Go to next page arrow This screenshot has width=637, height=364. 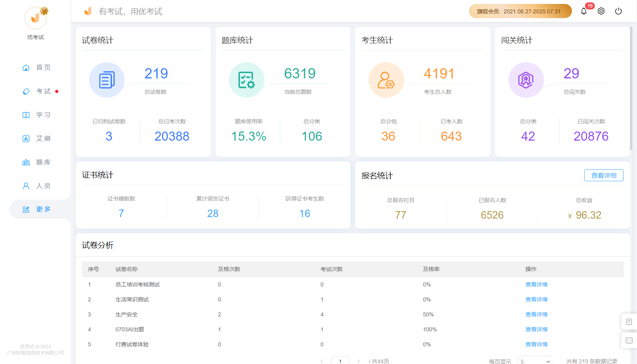click(x=358, y=361)
